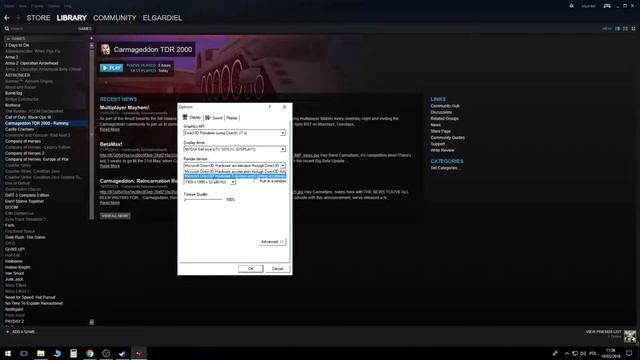Click OK in Options dialog

[251, 269]
